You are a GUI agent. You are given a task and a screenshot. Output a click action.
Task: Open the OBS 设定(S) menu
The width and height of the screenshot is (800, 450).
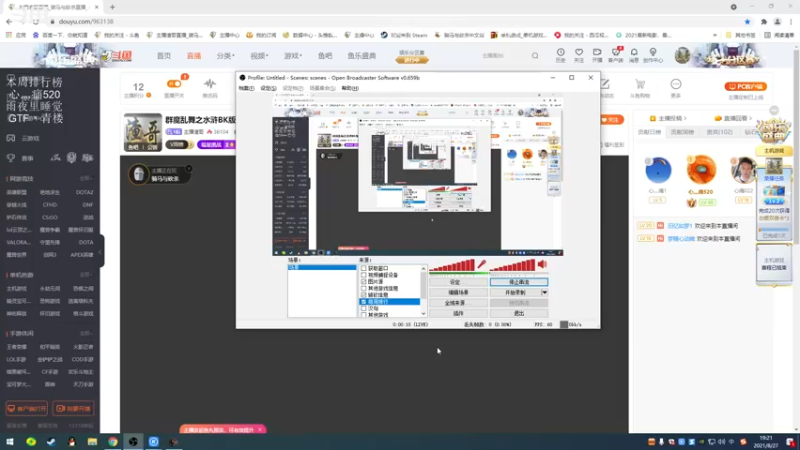click(x=268, y=88)
